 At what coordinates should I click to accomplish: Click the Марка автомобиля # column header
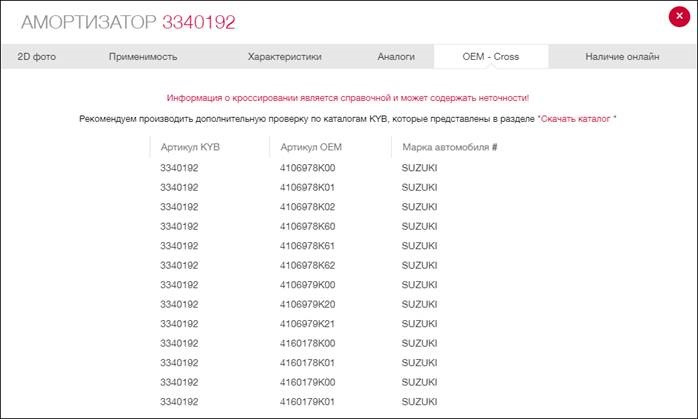click(x=449, y=148)
